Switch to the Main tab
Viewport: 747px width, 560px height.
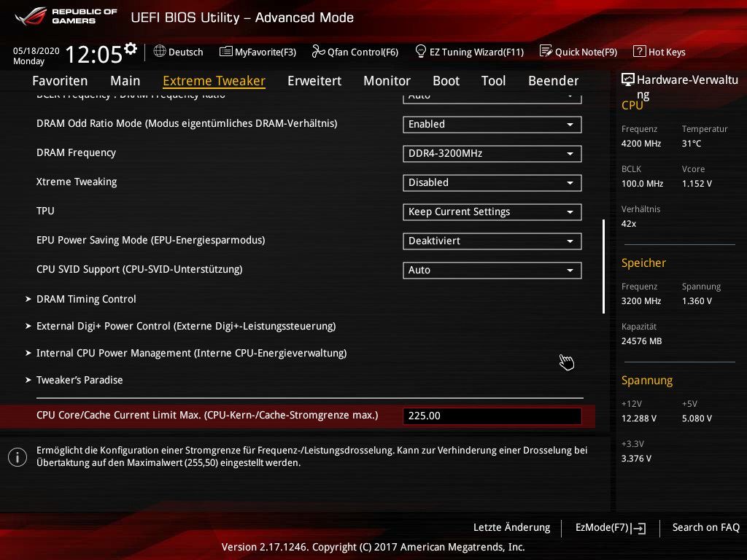[125, 81]
